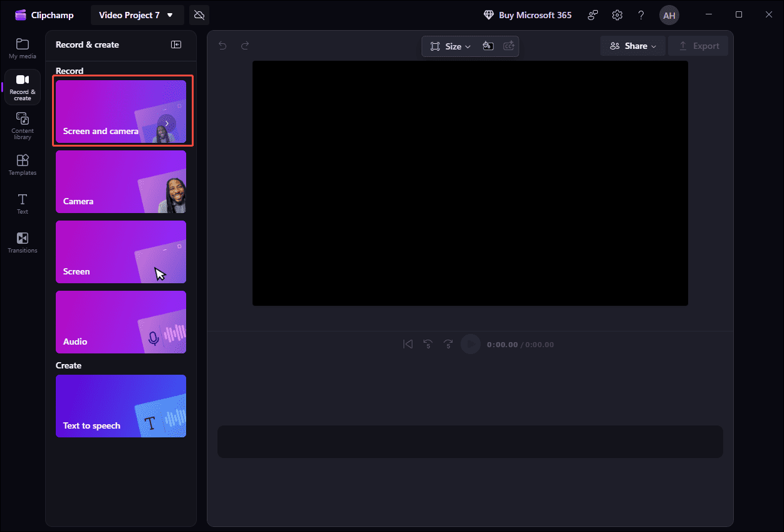Click the undo icon
Screen dimensions: 784x532
(x=222, y=45)
